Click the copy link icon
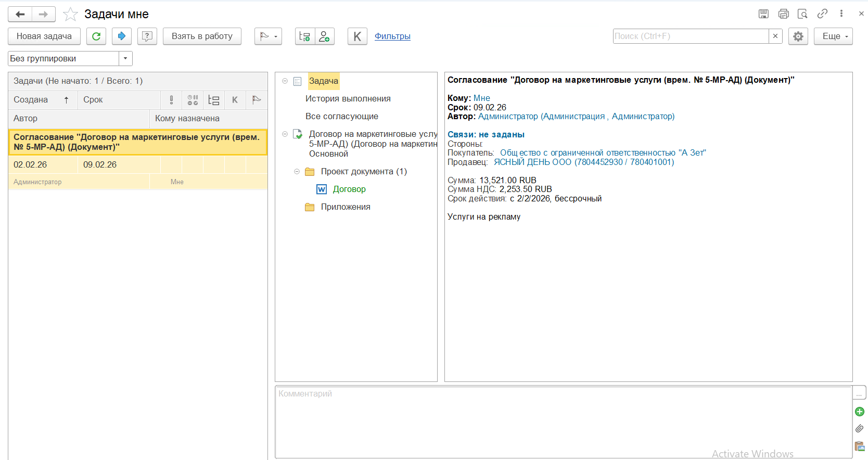The width and height of the screenshot is (868, 460). click(x=822, y=14)
